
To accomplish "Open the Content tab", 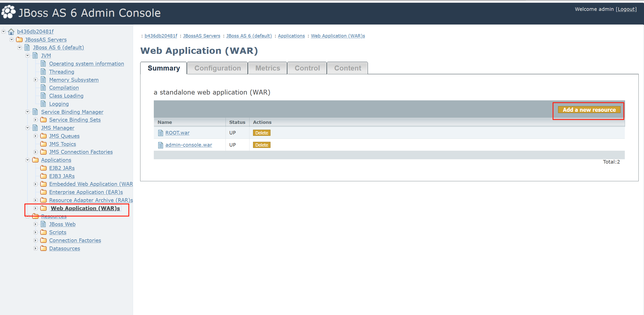I will pos(348,68).
